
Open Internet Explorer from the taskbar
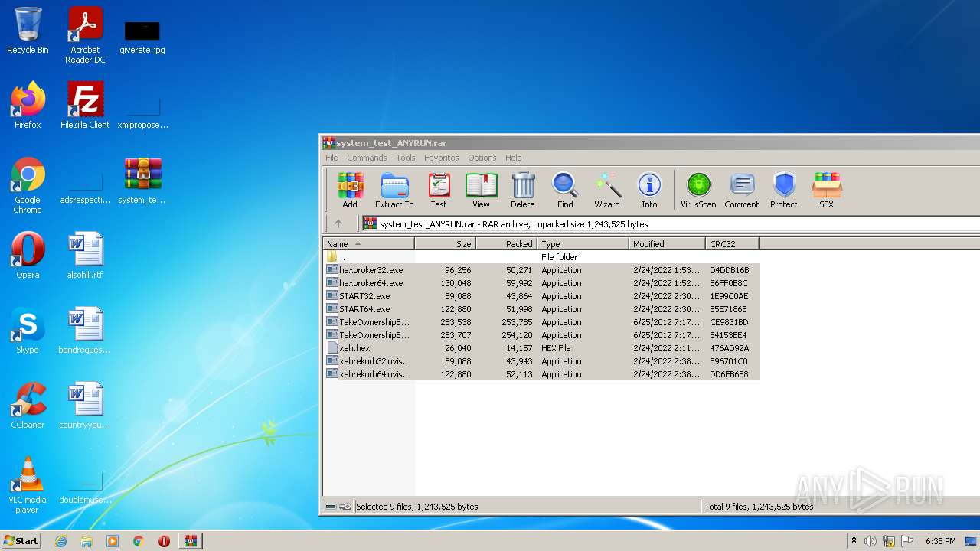61,541
